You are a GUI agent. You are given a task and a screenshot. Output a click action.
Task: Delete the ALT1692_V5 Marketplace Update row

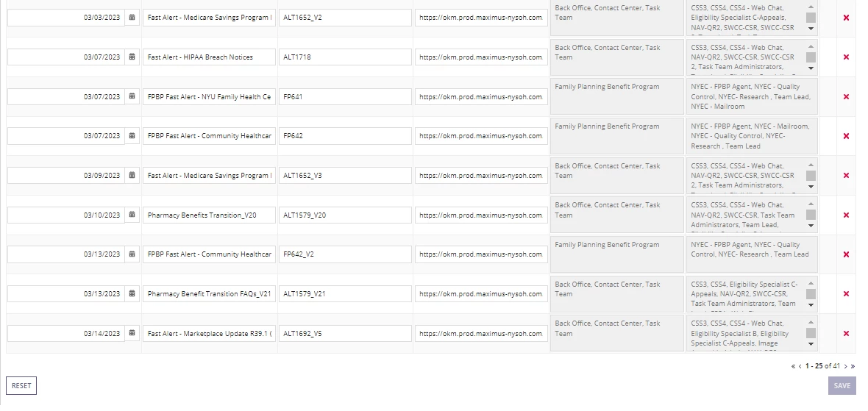point(846,334)
